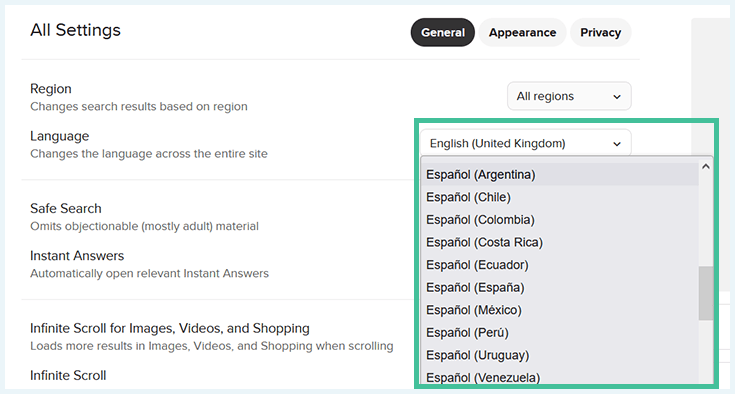Screen dimensions: 735x394
Task: Open the Appearance settings tab
Action: [522, 32]
